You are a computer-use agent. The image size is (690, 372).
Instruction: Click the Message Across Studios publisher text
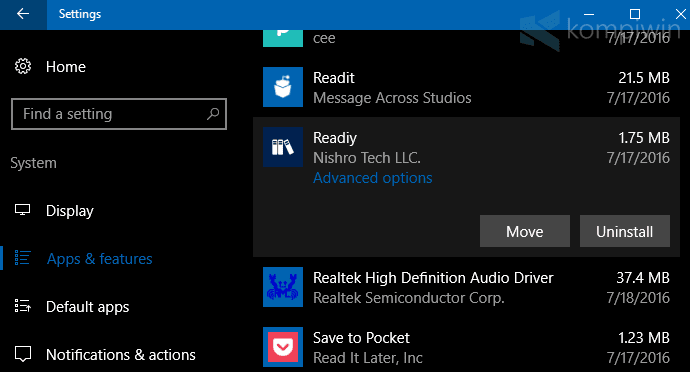392,98
